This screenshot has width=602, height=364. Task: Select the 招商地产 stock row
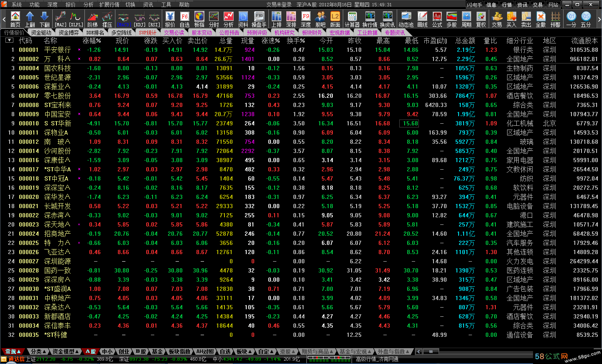click(301, 234)
